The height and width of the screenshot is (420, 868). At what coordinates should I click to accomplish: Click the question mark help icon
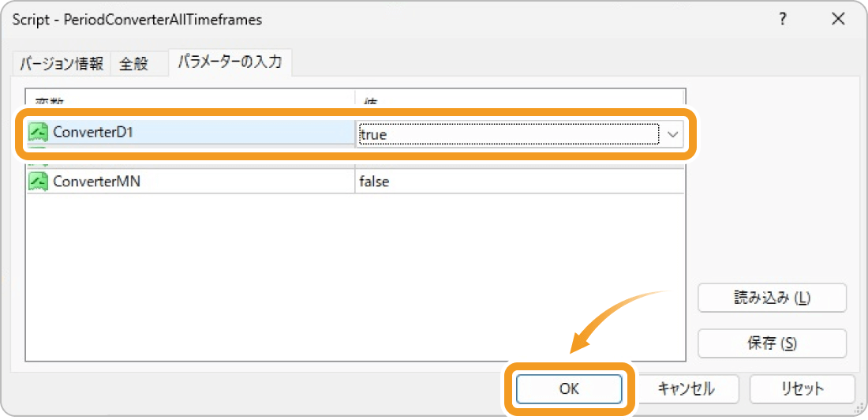pos(782,20)
